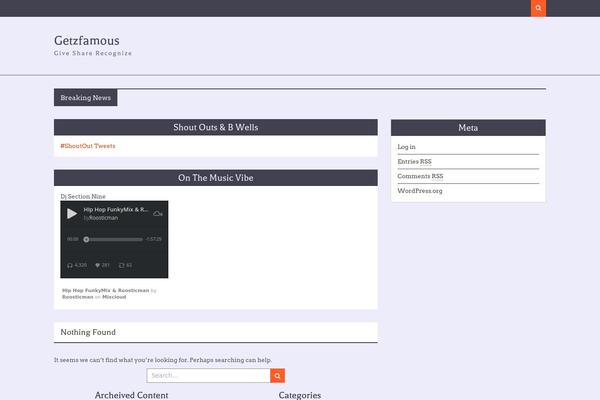The image size is (600, 400).
Task: Click the elapsed time in the player
Action: tap(73, 239)
